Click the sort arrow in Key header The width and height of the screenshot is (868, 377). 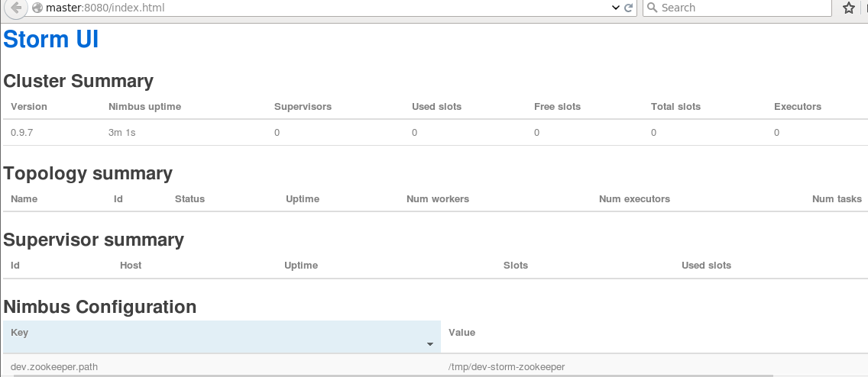pos(429,344)
